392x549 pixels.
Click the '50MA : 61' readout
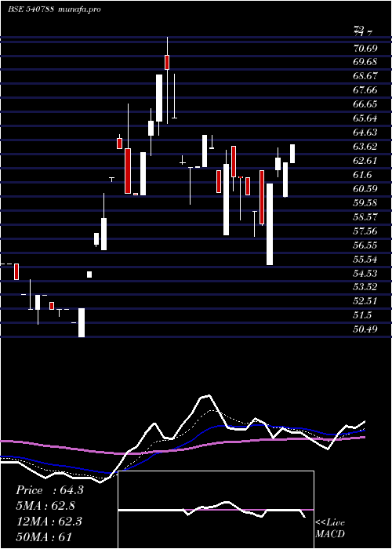click(44, 536)
